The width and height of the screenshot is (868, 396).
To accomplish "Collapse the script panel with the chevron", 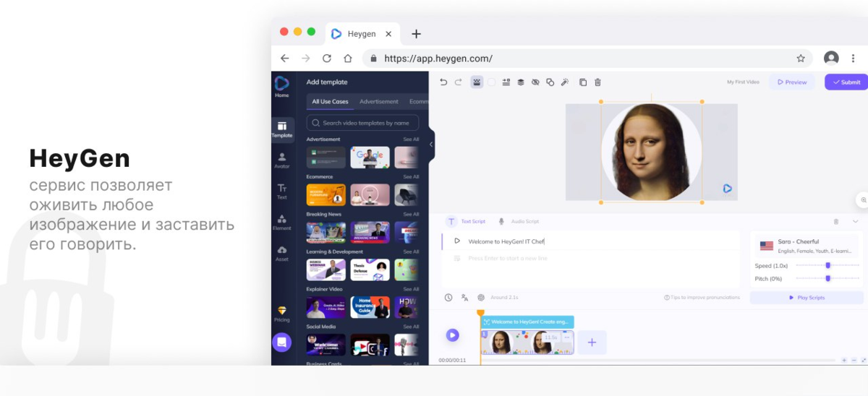I will click(856, 221).
